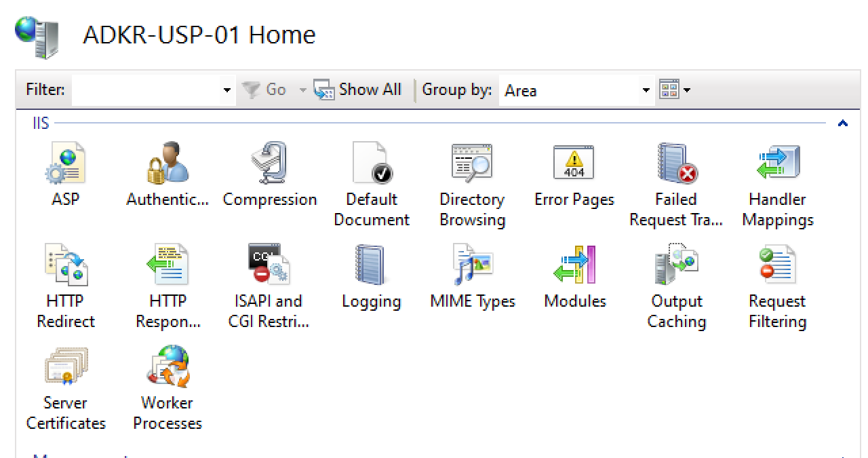Open ISAPI and CGI Restrictions
Screen dimensions: 868x458
point(269,265)
